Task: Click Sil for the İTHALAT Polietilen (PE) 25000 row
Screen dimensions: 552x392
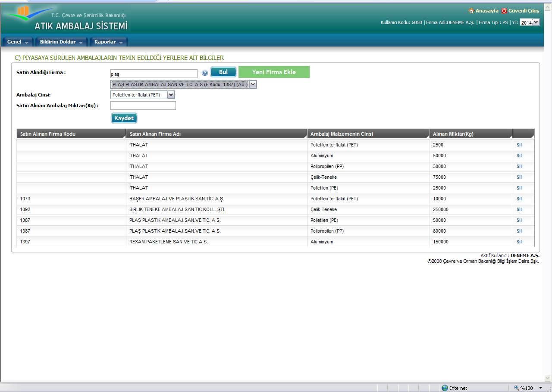Action: 519,188
